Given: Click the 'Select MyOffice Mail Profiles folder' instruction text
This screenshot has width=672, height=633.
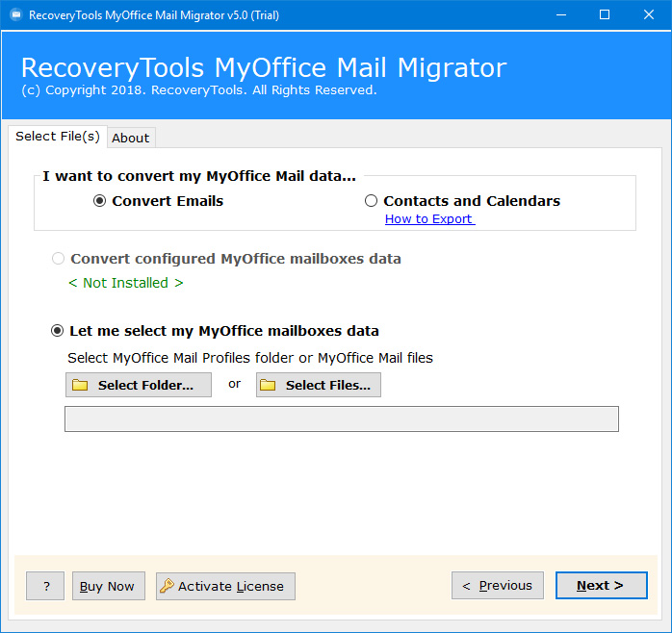Looking at the screenshot, I should point(250,358).
